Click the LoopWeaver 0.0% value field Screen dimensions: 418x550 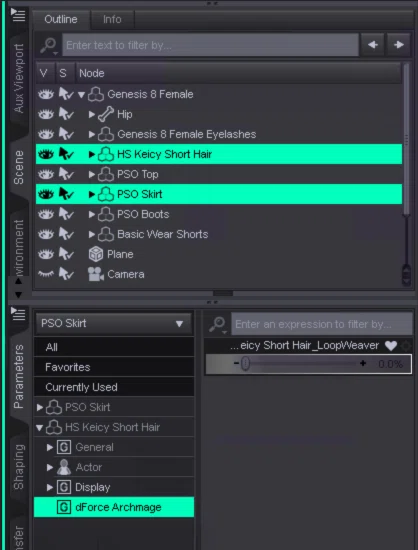391,364
